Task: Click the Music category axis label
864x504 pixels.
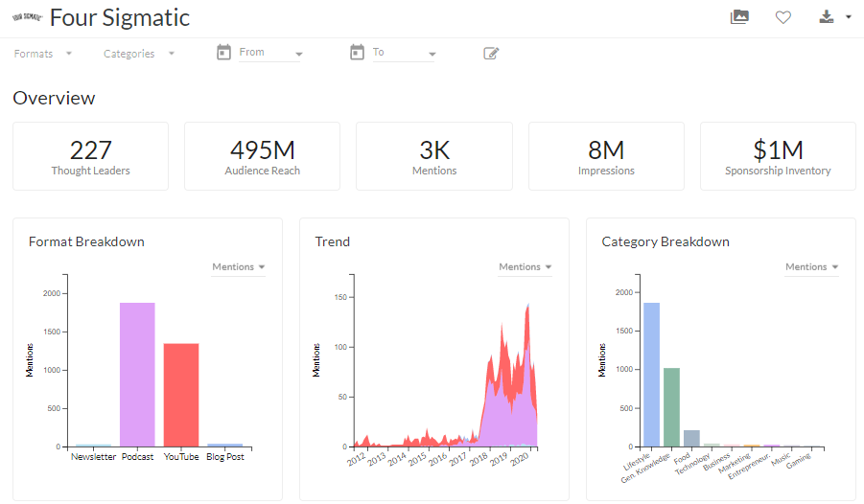Action: (781, 459)
